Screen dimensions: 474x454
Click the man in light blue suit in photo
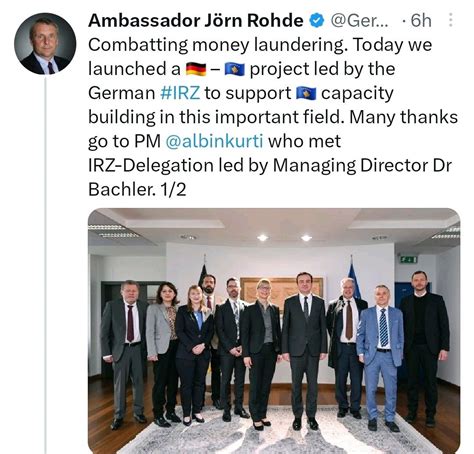click(380, 357)
